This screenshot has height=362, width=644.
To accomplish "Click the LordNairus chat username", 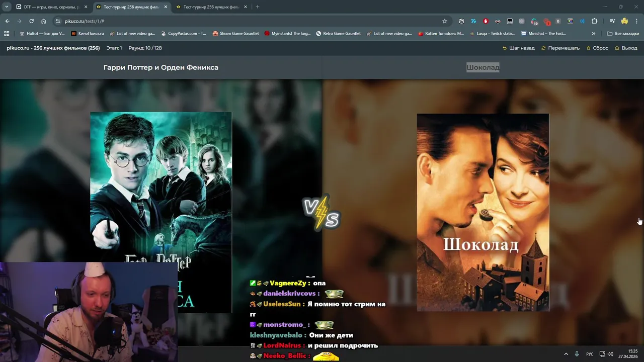I will pos(283,346).
